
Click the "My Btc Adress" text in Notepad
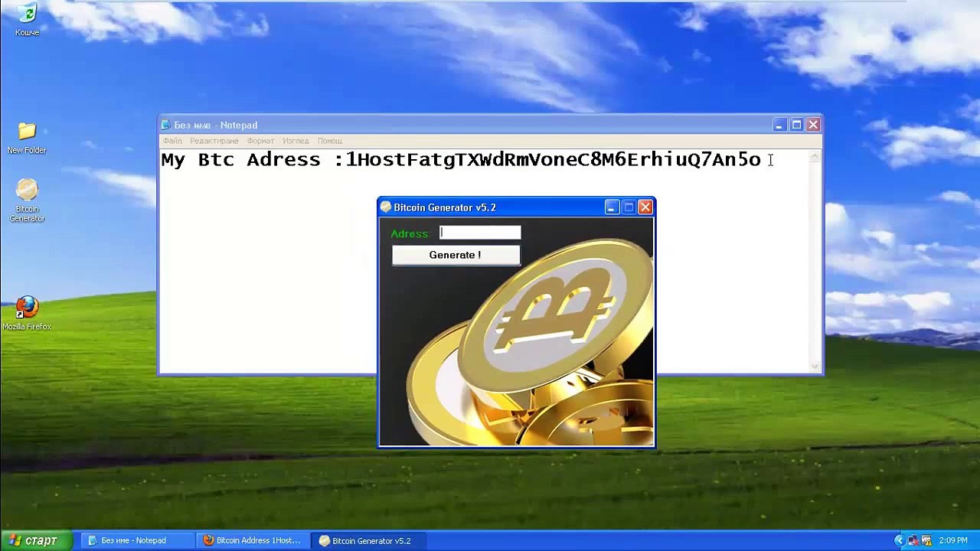(240, 159)
